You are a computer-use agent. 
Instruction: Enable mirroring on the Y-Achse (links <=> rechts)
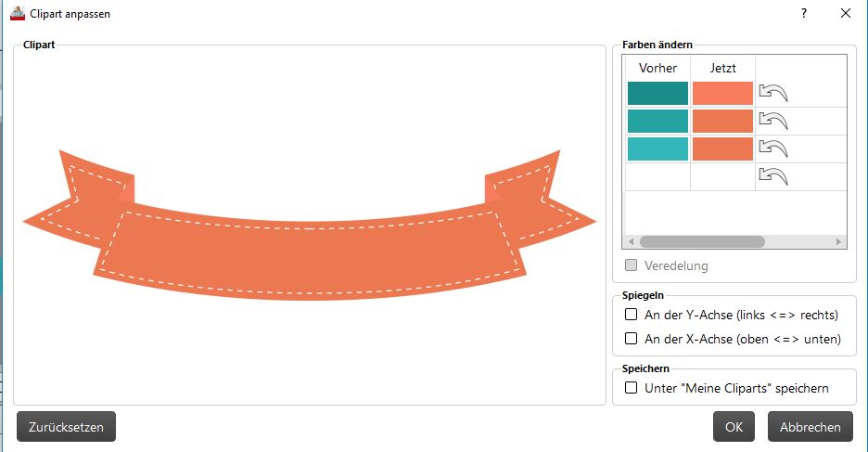point(632,315)
